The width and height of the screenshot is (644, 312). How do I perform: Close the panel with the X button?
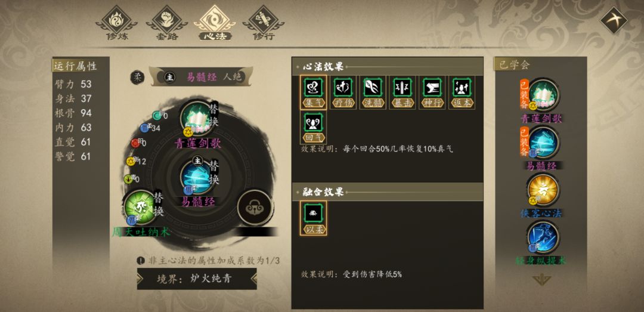[614, 20]
